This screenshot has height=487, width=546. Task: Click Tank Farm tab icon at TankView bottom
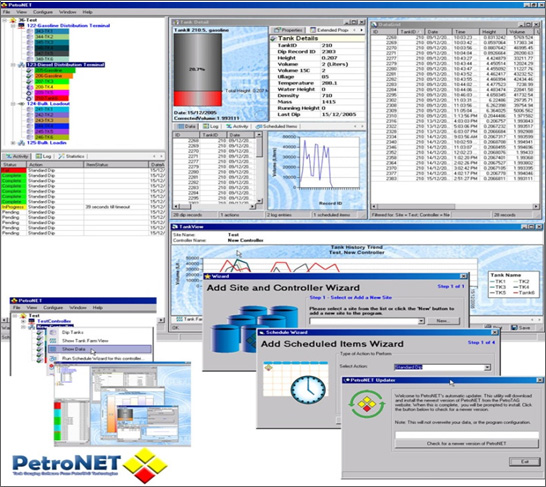click(179, 319)
